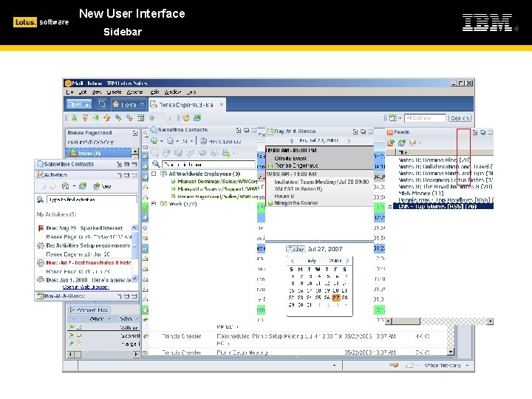Image resolution: width=532 pixels, height=399 pixels.
Task: Click the calendar grid toolbar icon
Action: pyautogui.click(x=141, y=118)
